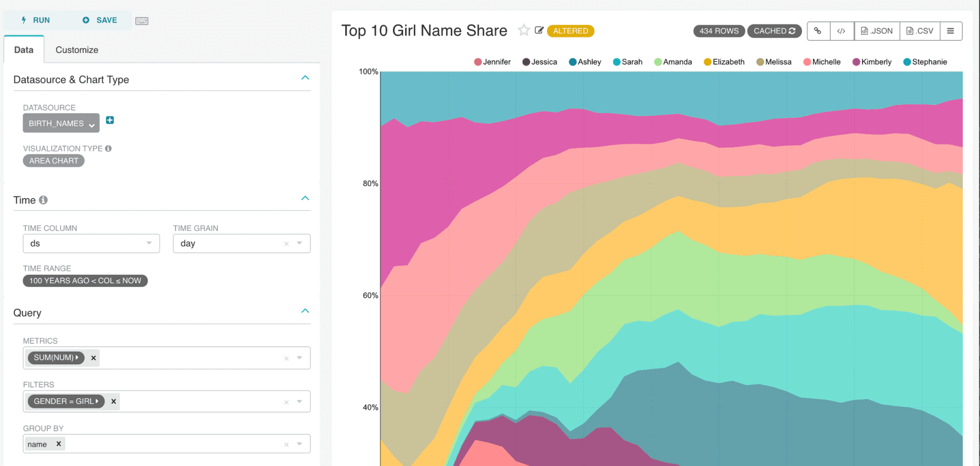Toggle Stephanie series in legend

925,62
